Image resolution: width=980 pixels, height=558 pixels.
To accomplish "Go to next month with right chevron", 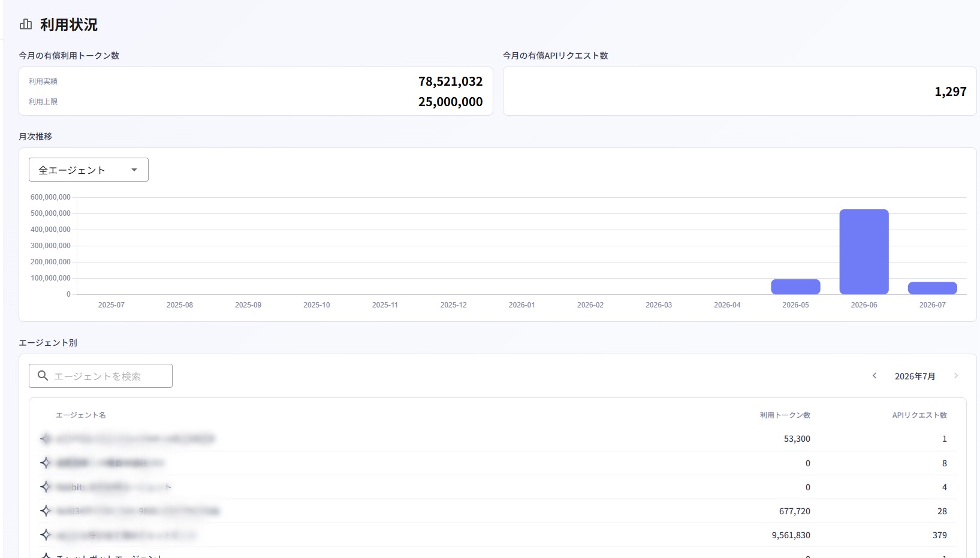I will pyautogui.click(x=956, y=376).
